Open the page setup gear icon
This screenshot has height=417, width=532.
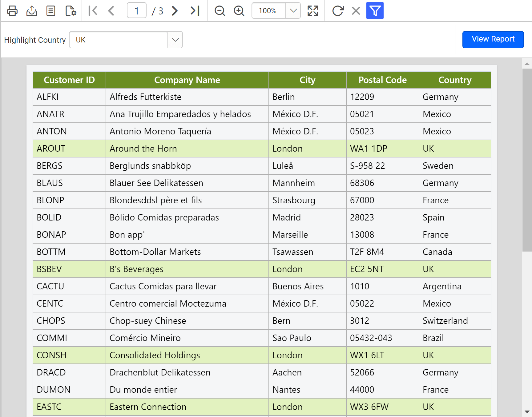(x=71, y=11)
